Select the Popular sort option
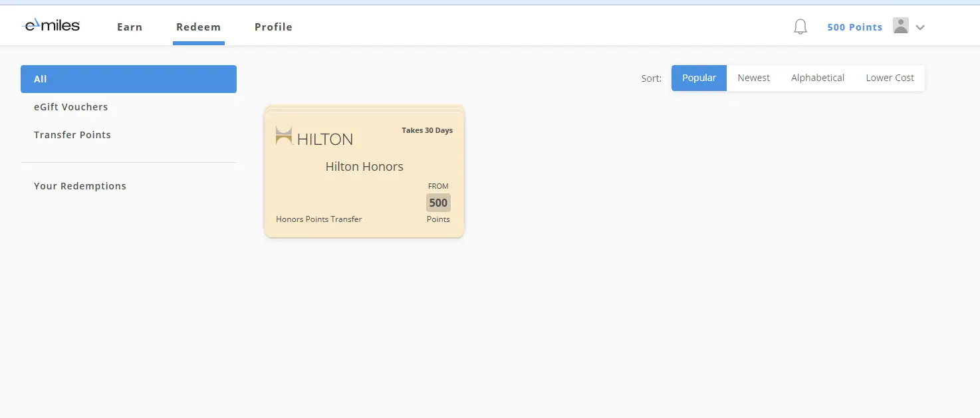 699,78
